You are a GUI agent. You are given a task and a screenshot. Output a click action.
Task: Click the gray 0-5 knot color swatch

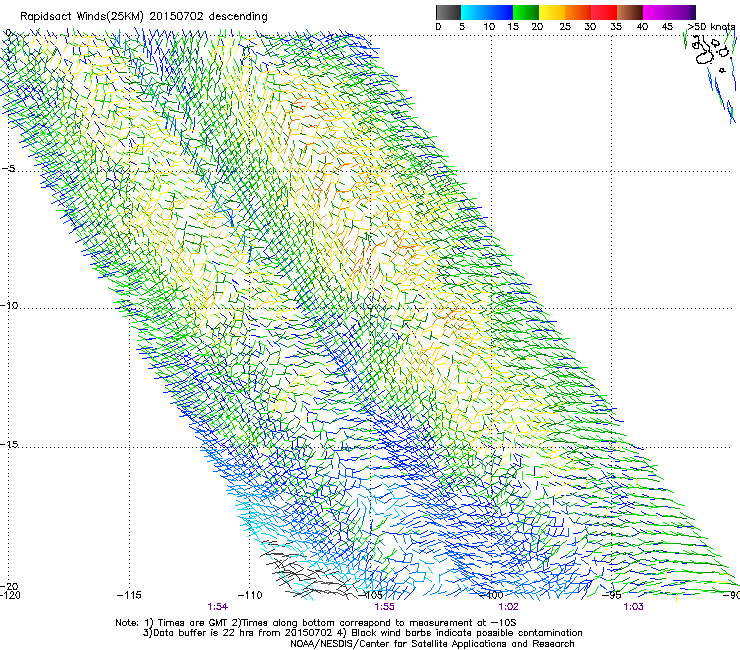[448, 12]
